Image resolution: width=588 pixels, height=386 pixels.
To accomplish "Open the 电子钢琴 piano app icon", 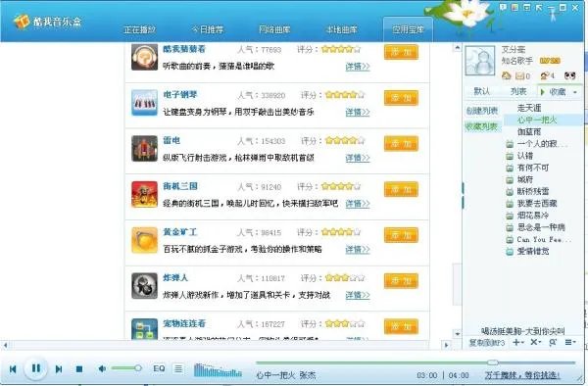I will [x=144, y=103].
